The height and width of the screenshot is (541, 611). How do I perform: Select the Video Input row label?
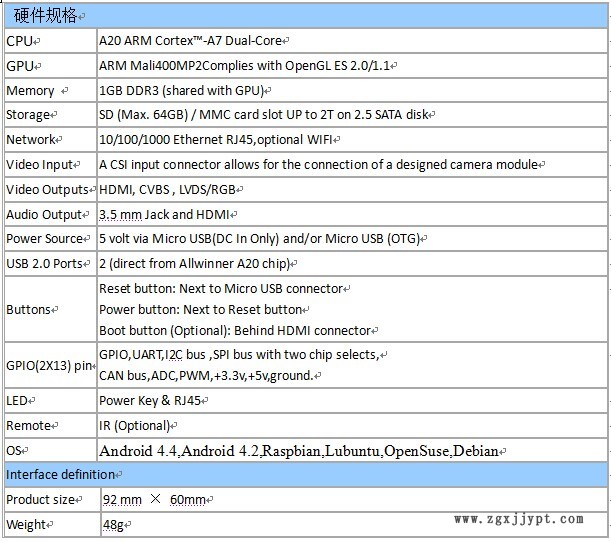click(x=42, y=165)
